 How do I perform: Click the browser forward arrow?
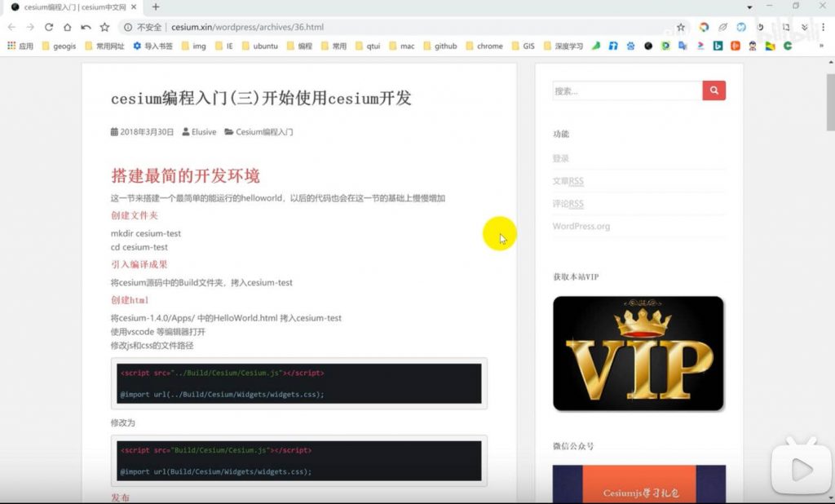30,27
